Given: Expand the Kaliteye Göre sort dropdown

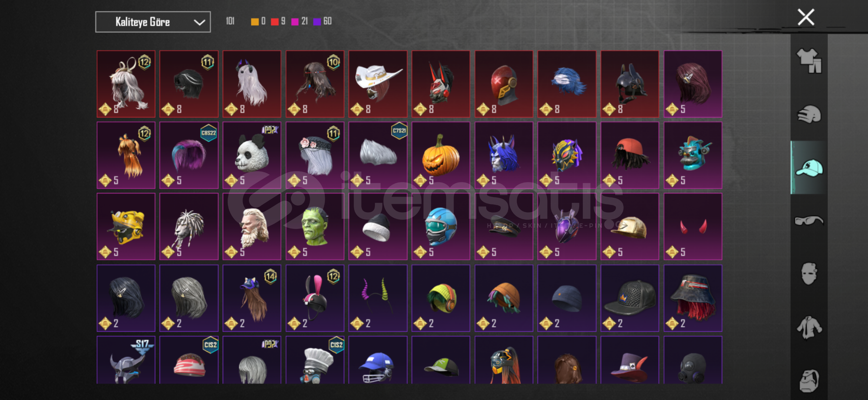Looking at the screenshot, I should click(153, 22).
